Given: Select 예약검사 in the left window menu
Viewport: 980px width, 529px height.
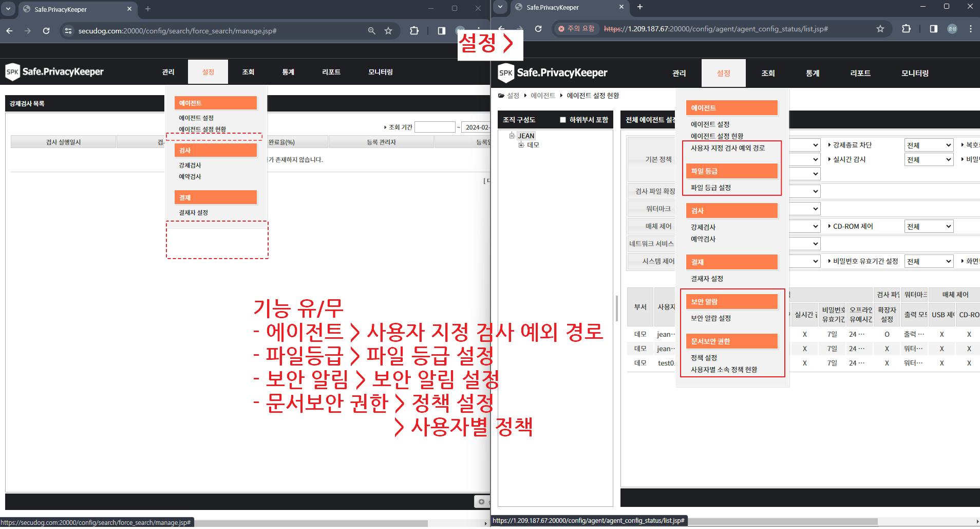Looking at the screenshot, I should 190,177.
